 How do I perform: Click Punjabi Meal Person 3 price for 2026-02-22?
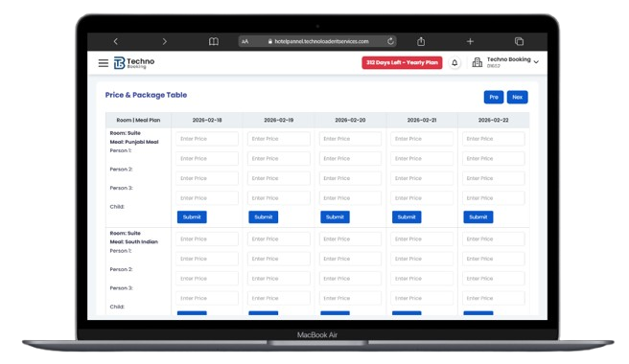tap(494, 178)
